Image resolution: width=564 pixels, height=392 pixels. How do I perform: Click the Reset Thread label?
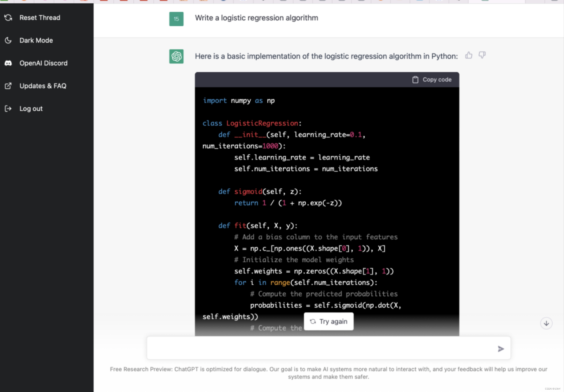[x=40, y=18]
